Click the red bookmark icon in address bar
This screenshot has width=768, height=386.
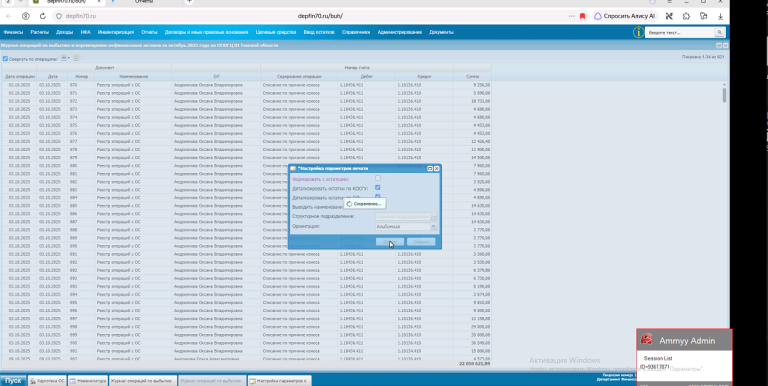[x=582, y=16]
